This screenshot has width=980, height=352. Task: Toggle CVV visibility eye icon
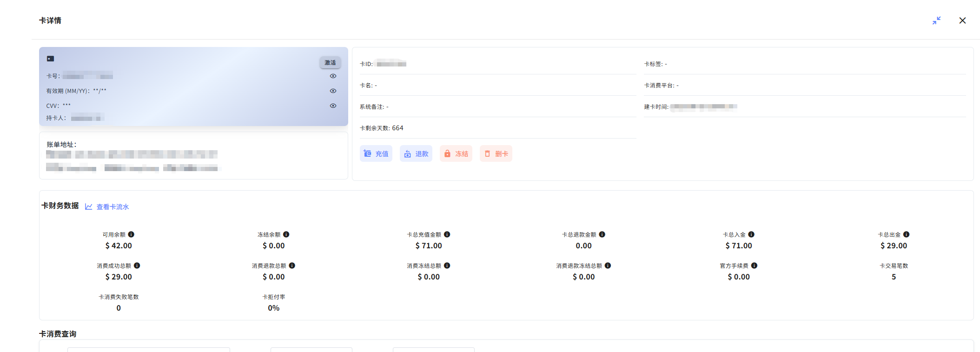point(333,106)
